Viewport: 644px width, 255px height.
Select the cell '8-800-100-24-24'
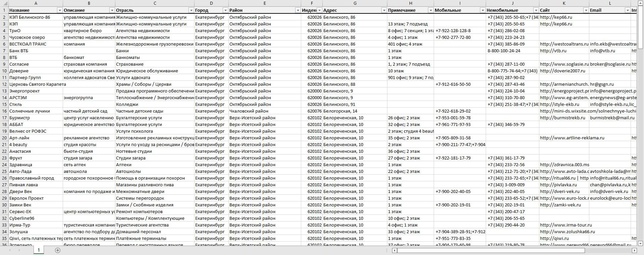(513, 51)
